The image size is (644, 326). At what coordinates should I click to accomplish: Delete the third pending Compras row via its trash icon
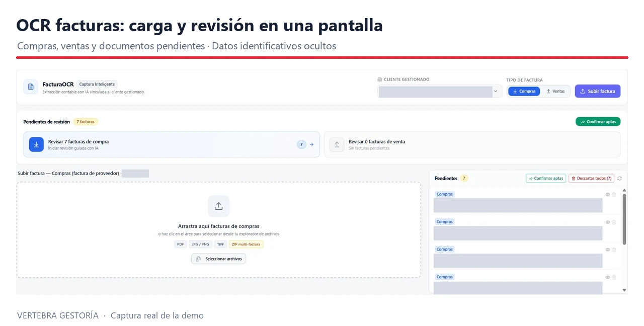(x=614, y=250)
